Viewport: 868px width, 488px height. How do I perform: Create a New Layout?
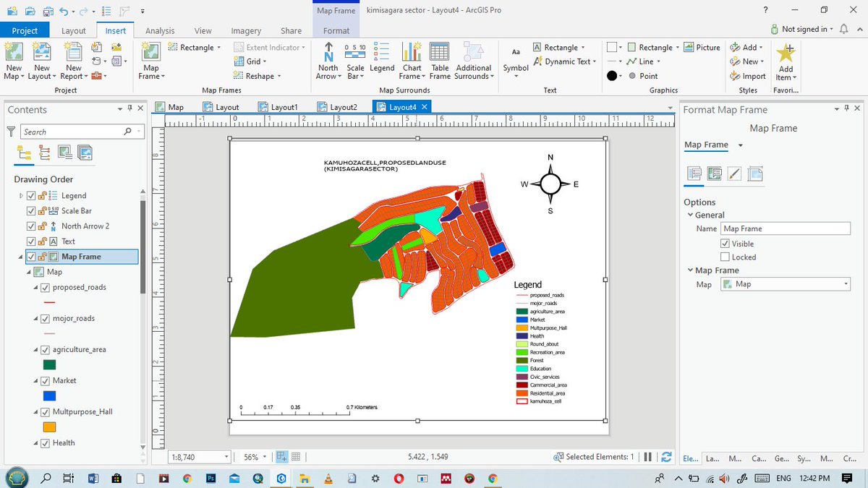41,61
